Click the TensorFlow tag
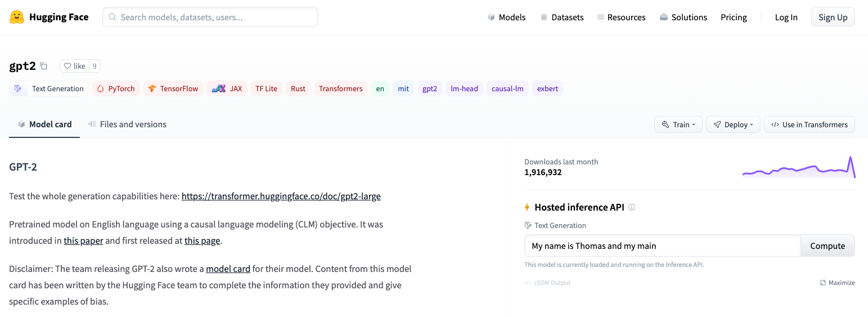The height and width of the screenshot is (317, 868). (173, 88)
